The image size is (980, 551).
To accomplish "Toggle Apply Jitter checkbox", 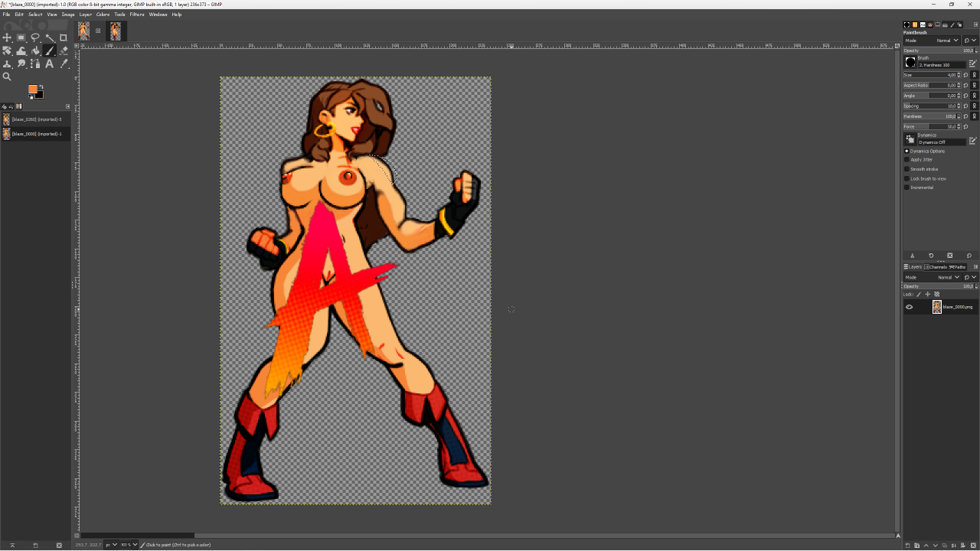I will pos(906,160).
